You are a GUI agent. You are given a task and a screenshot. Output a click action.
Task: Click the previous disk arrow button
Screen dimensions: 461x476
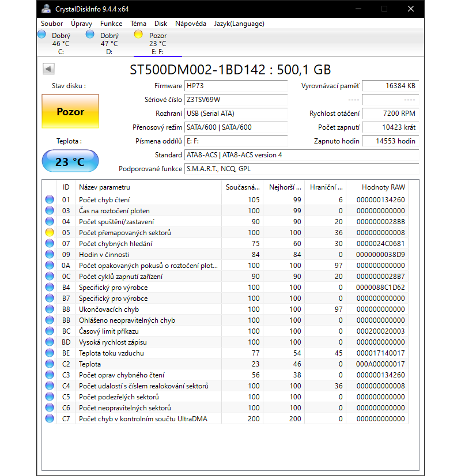48,69
